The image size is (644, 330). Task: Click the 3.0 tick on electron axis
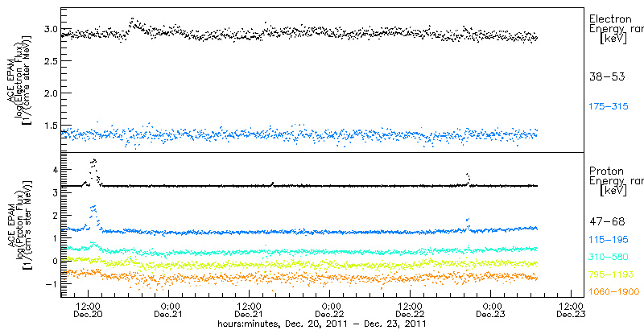click(x=49, y=29)
